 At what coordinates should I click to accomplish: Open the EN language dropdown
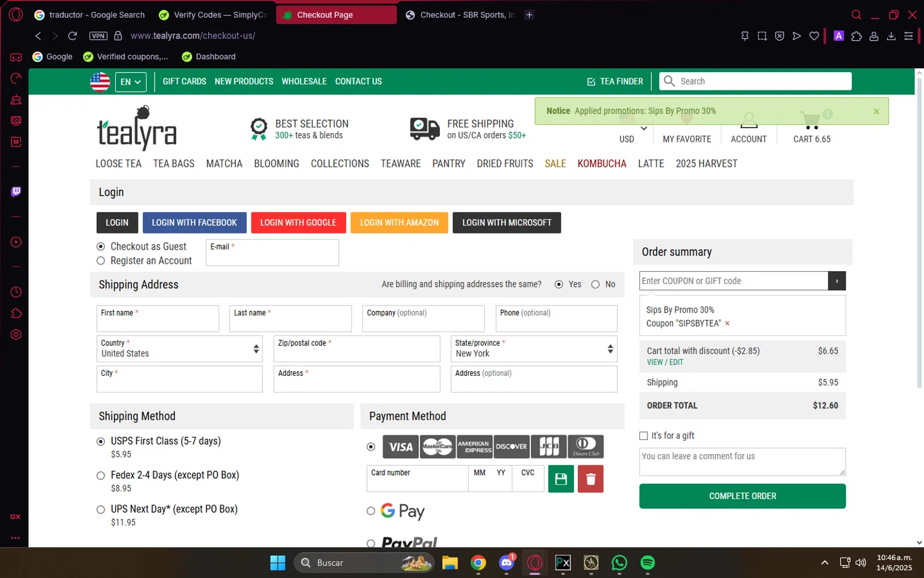coord(131,81)
